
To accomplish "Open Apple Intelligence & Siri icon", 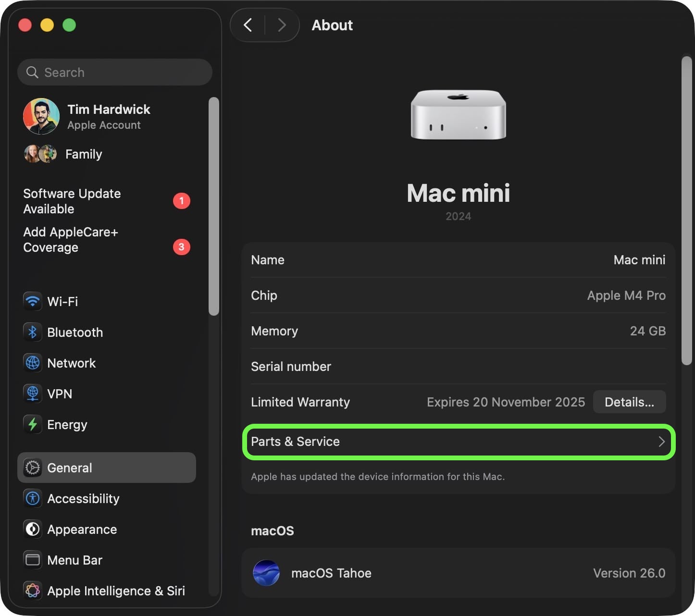I will [x=33, y=591].
